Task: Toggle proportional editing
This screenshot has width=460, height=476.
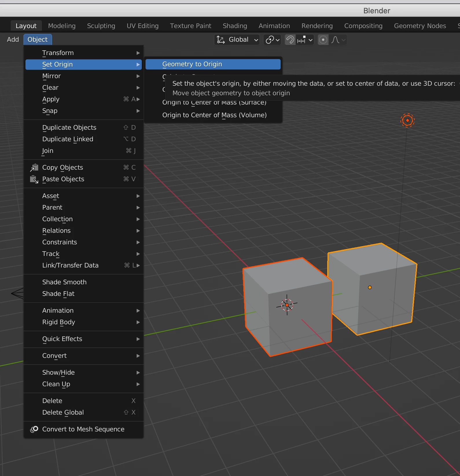Action: (323, 40)
